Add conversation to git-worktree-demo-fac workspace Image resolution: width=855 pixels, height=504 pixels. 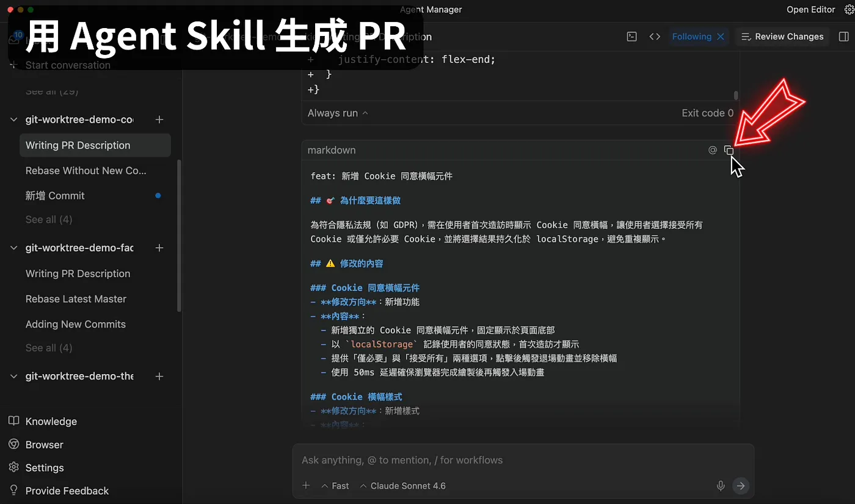point(159,248)
